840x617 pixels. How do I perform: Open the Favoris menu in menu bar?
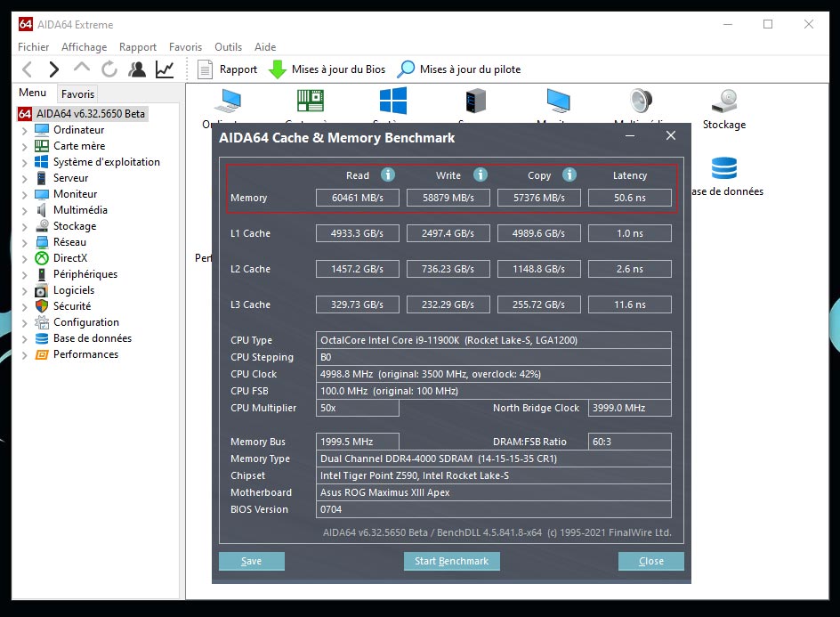(185, 47)
